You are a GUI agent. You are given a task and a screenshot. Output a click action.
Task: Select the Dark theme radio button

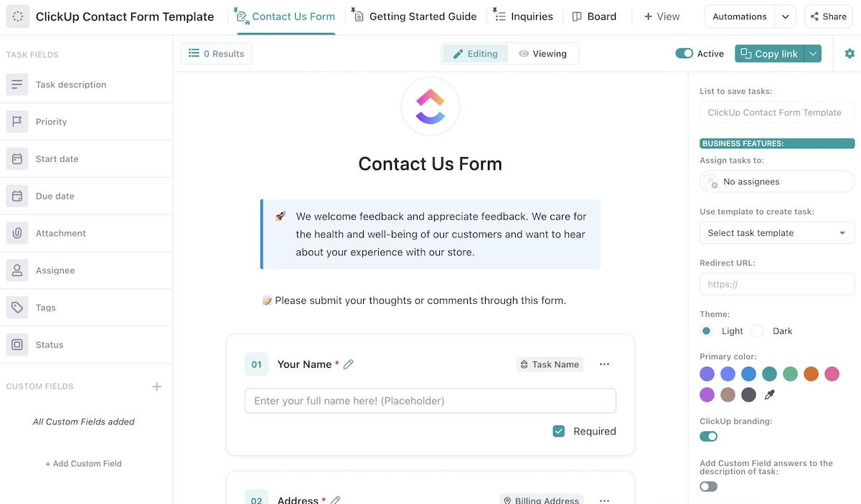point(758,331)
